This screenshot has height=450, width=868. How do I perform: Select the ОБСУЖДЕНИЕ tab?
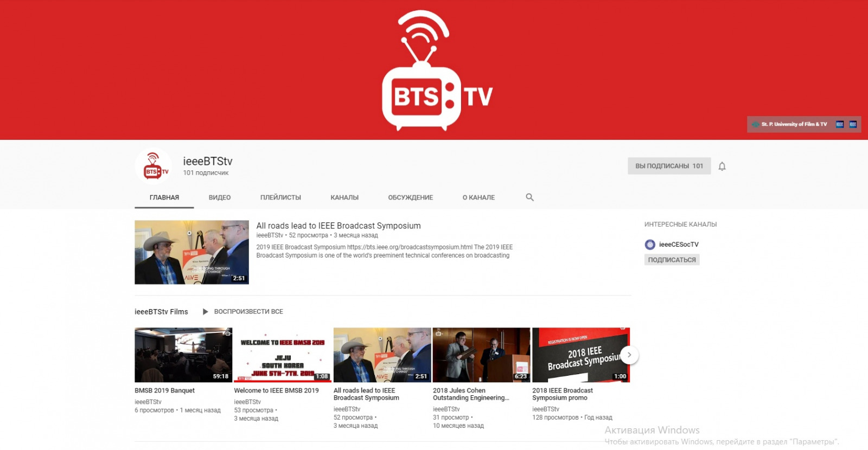tap(410, 197)
